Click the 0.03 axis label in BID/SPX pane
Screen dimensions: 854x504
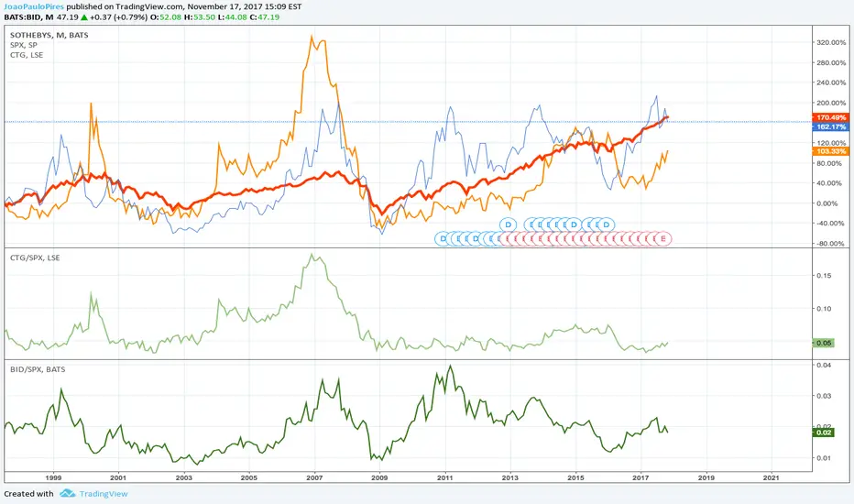[x=824, y=396]
